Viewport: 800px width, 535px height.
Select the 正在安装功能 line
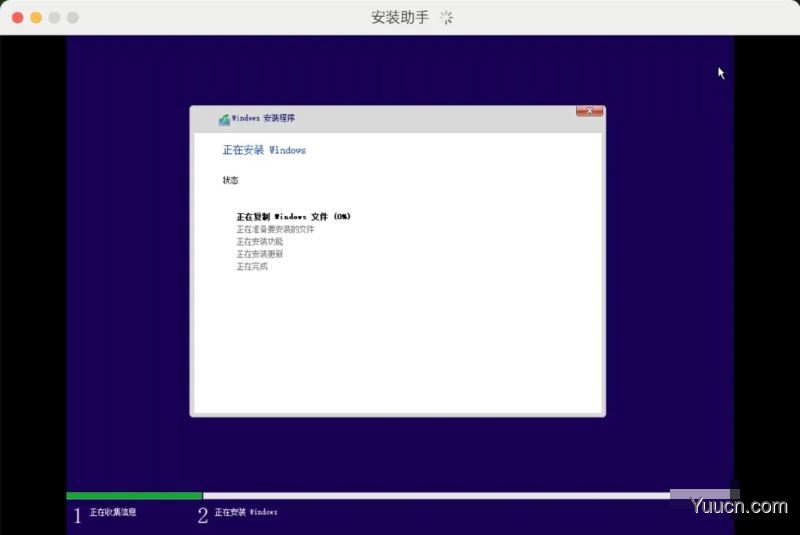tap(260, 241)
